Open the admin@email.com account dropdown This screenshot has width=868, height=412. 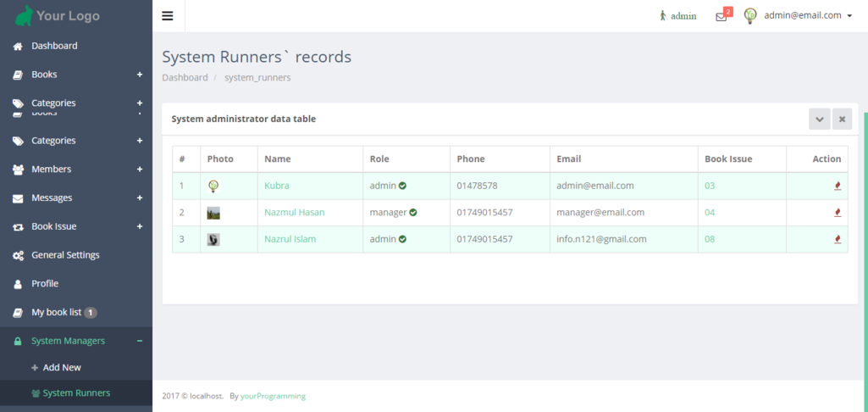pyautogui.click(x=807, y=15)
